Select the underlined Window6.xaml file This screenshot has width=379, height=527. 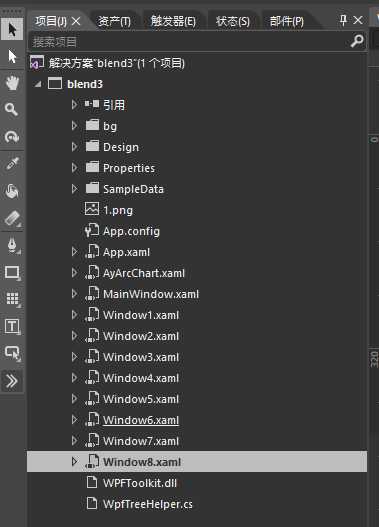(141, 420)
